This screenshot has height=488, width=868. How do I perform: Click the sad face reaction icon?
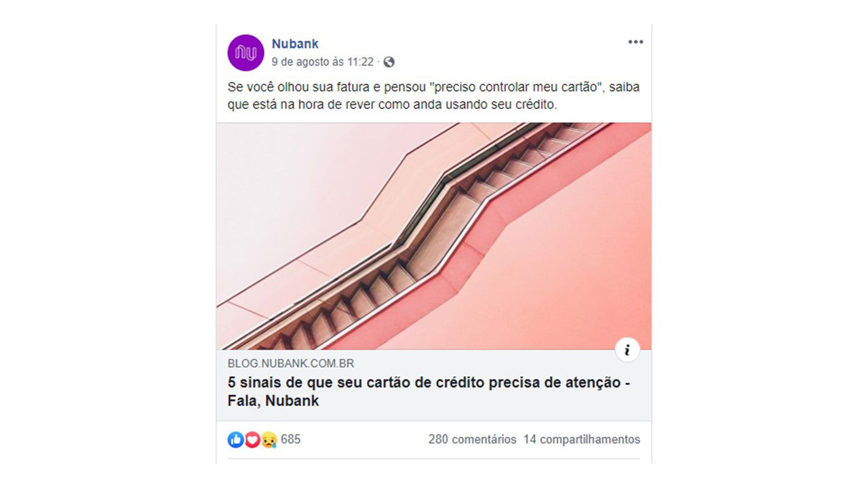[x=269, y=439]
